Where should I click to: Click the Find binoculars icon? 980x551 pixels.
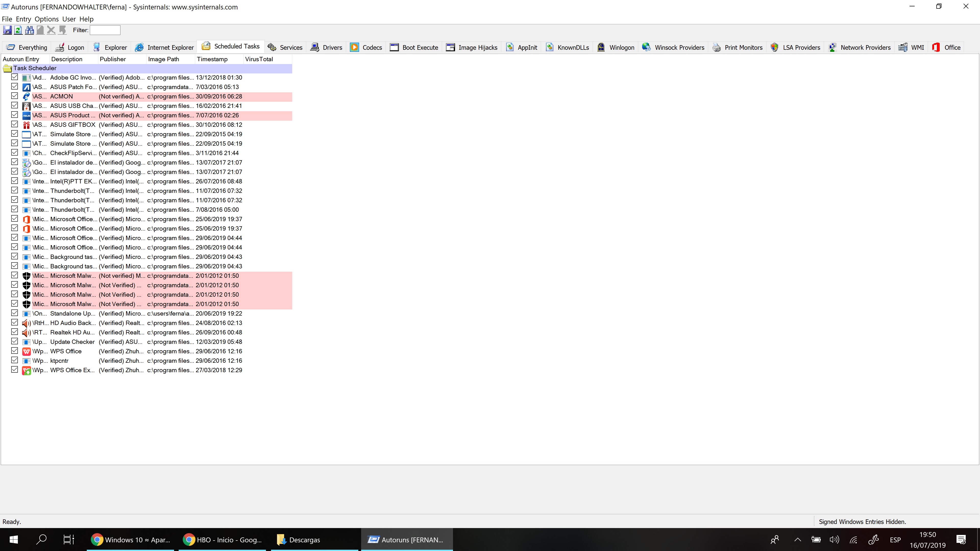(29, 30)
